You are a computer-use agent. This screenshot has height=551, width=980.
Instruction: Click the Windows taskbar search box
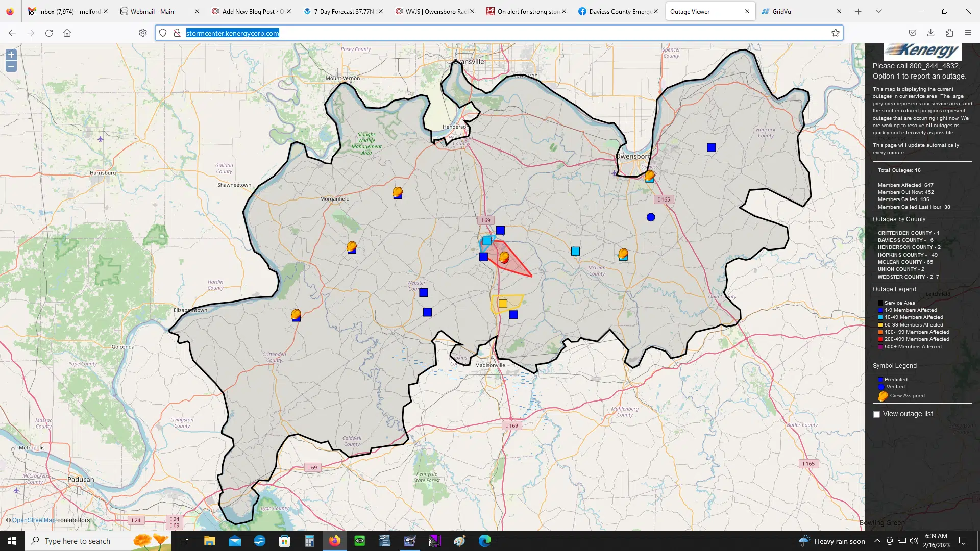coord(77,541)
